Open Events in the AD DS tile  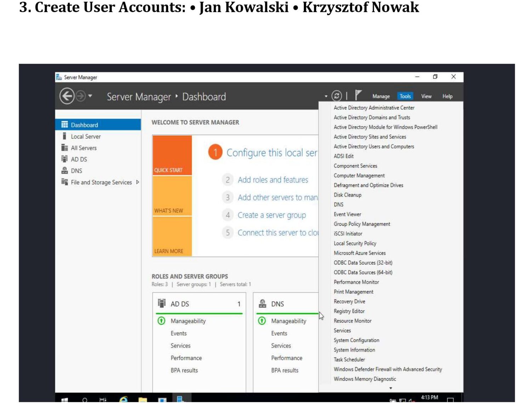click(x=179, y=333)
